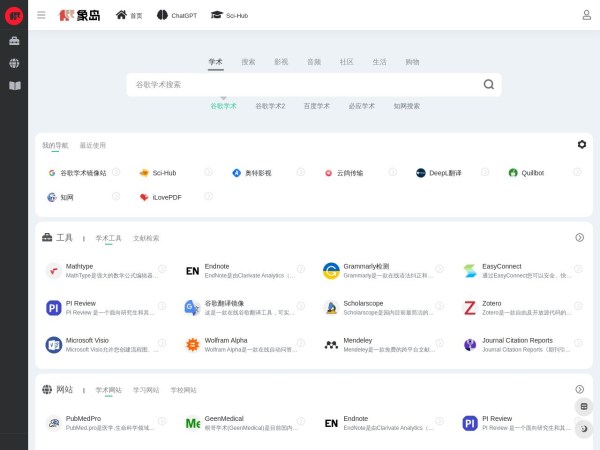Select the 音频 search category tab

(314, 62)
